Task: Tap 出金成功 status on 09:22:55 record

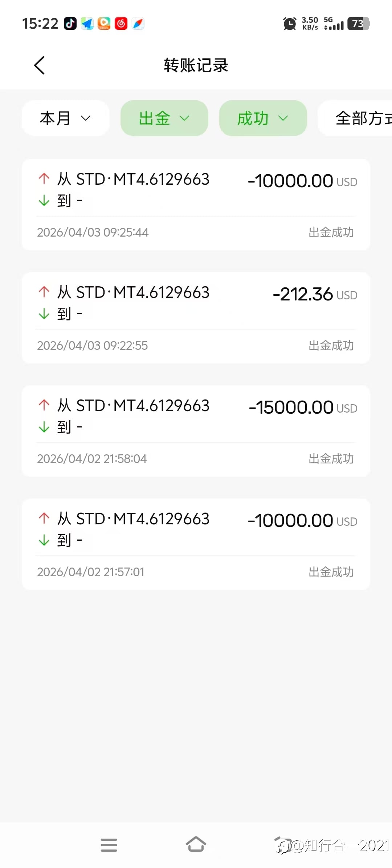Action: (x=331, y=345)
